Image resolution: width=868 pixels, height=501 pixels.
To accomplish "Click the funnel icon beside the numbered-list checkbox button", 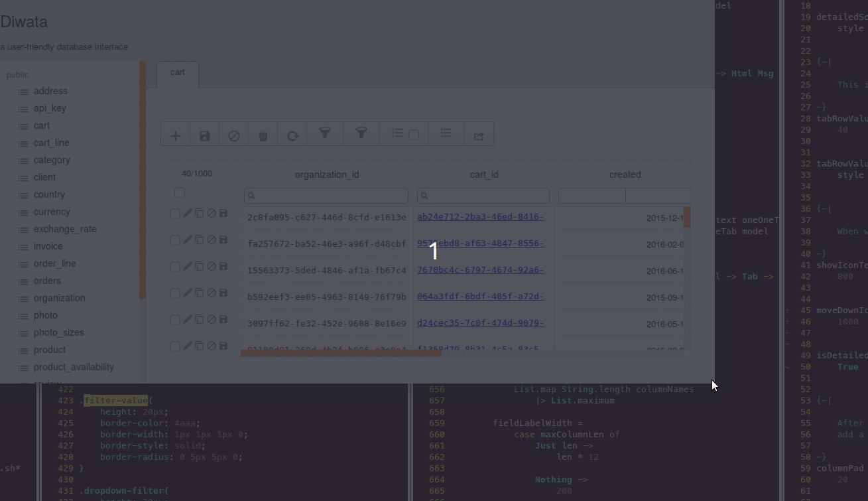I will 361,133.
